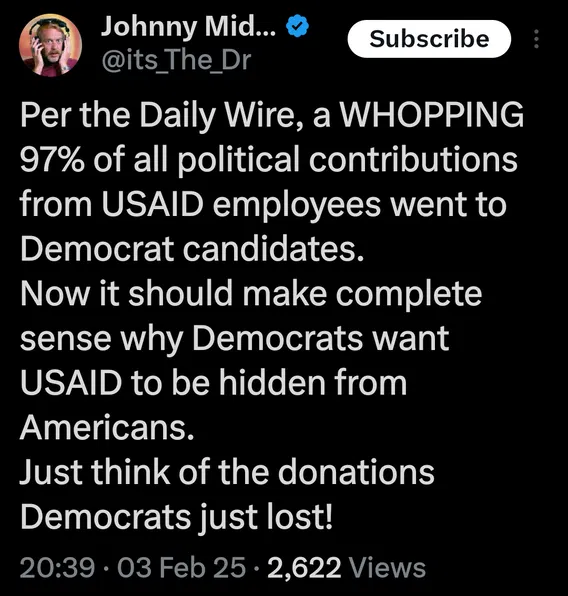This screenshot has width=568, height=596.
Task: Click the word WHOPPING in the tweet
Action: pyautogui.click(x=432, y=114)
